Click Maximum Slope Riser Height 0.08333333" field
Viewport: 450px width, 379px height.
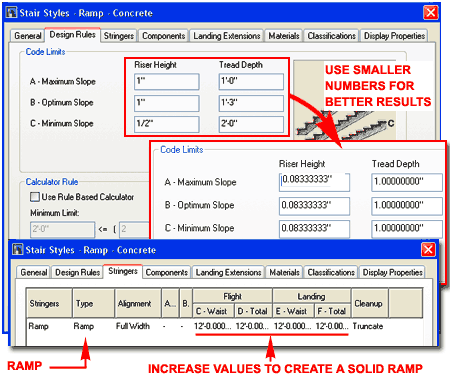[314, 182]
